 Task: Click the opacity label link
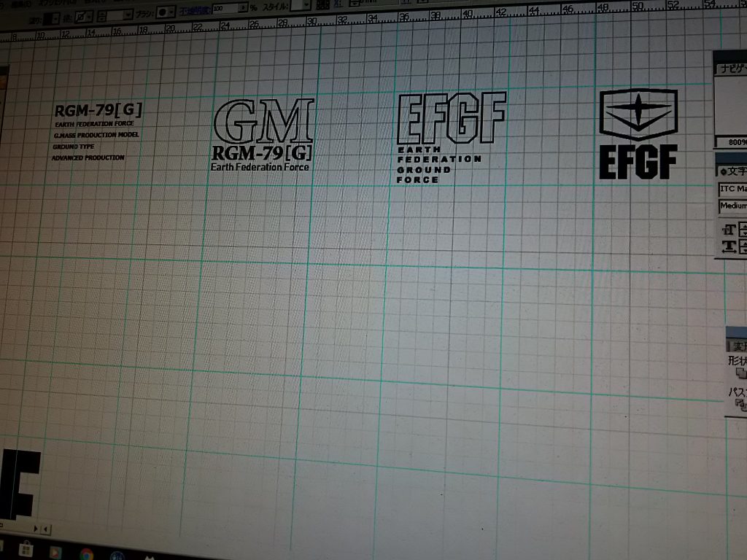tap(195, 9)
